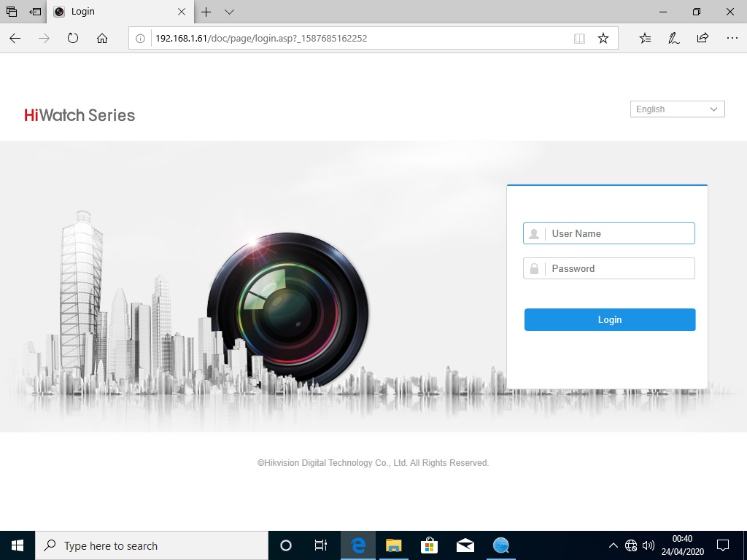Screen dimensions: 747x560
Task: Click the browser Refresh icon
Action: click(73, 39)
